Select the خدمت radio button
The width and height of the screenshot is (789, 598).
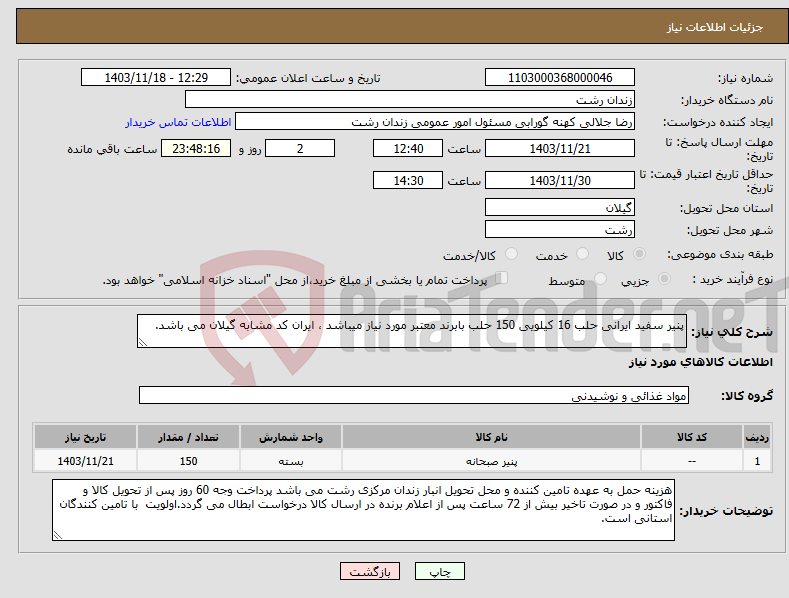click(582, 254)
